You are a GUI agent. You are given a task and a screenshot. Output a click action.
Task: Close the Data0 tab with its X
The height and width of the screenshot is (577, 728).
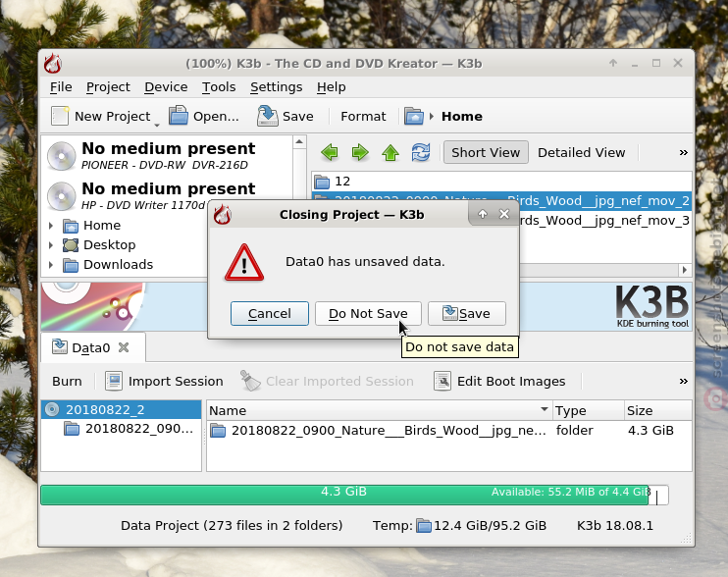(x=124, y=347)
